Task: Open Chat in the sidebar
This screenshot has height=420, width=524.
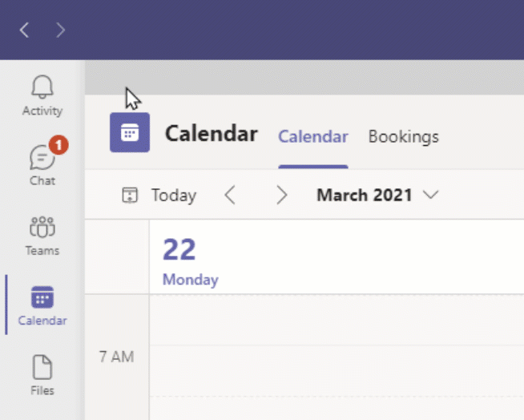Action: (x=42, y=166)
